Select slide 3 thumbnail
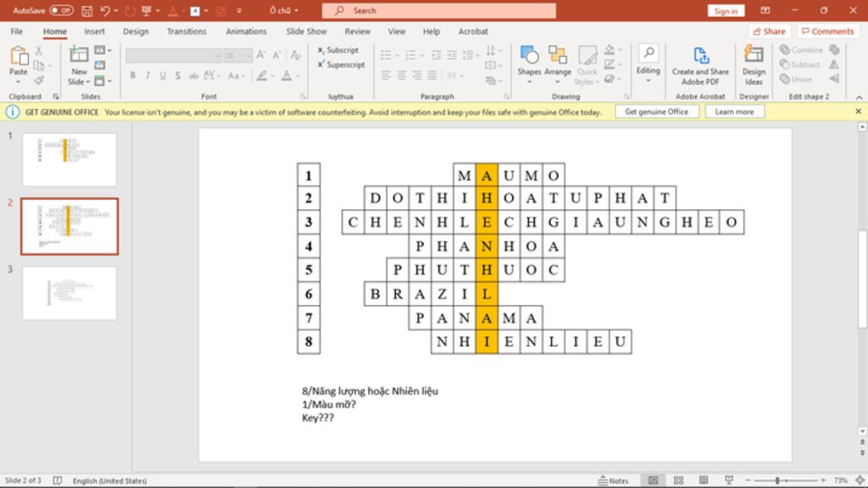 point(70,293)
